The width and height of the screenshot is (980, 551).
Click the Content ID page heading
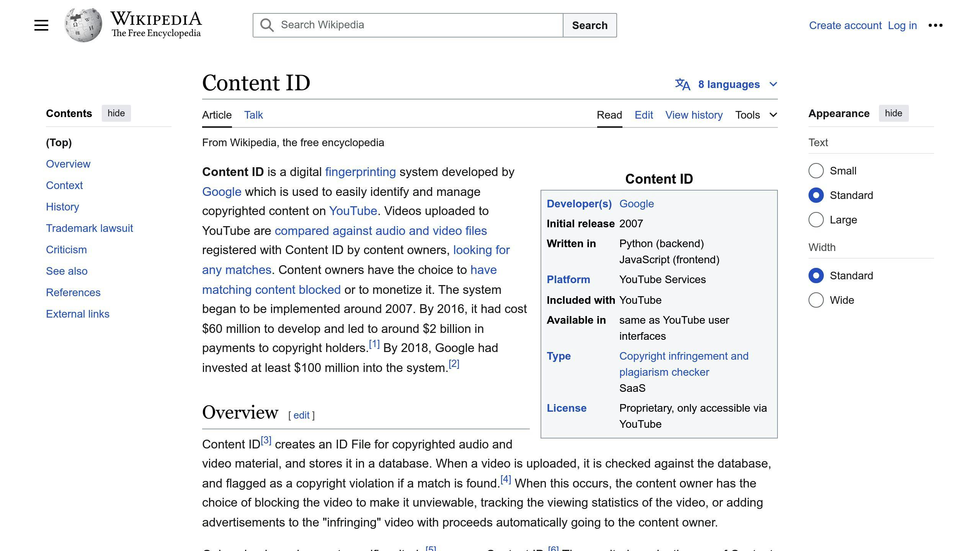pos(256,83)
